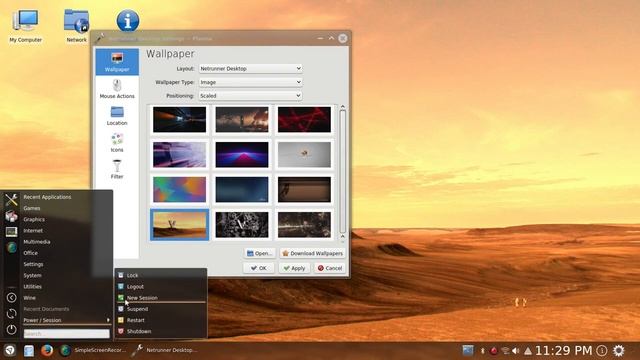Viewport: 640px width, 360px height.
Task: Open the Graphics category
Action: pyautogui.click(x=34, y=220)
